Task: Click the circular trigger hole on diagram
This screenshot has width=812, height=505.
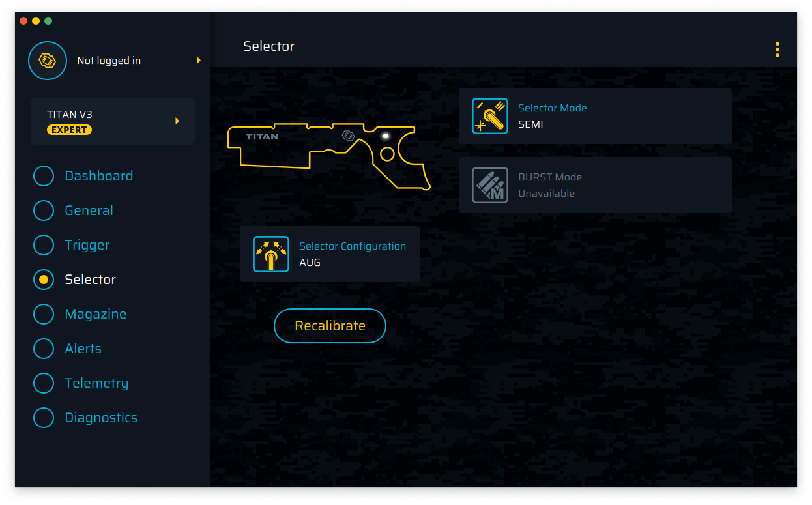Action: tap(387, 154)
